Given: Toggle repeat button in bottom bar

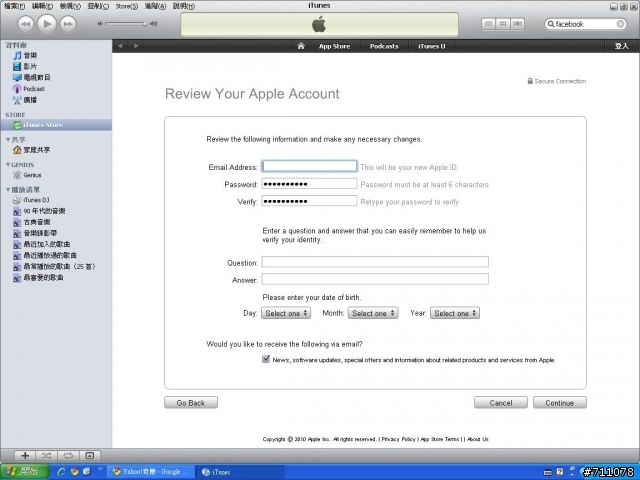Looking at the screenshot, I should (68, 456).
